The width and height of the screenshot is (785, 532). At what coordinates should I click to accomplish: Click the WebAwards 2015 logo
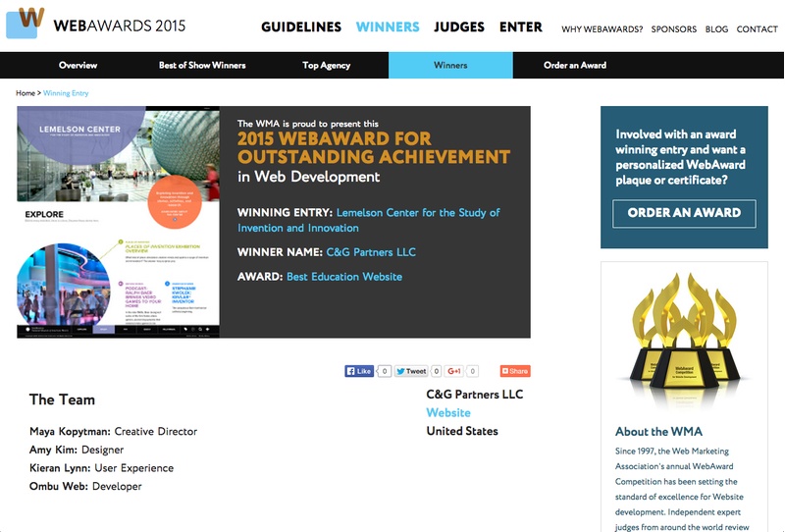click(x=95, y=23)
